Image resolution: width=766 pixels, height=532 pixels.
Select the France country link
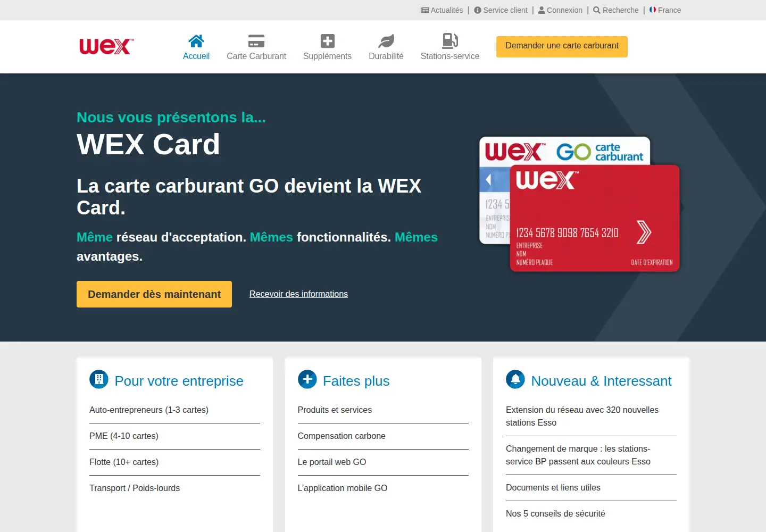click(x=665, y=10)
